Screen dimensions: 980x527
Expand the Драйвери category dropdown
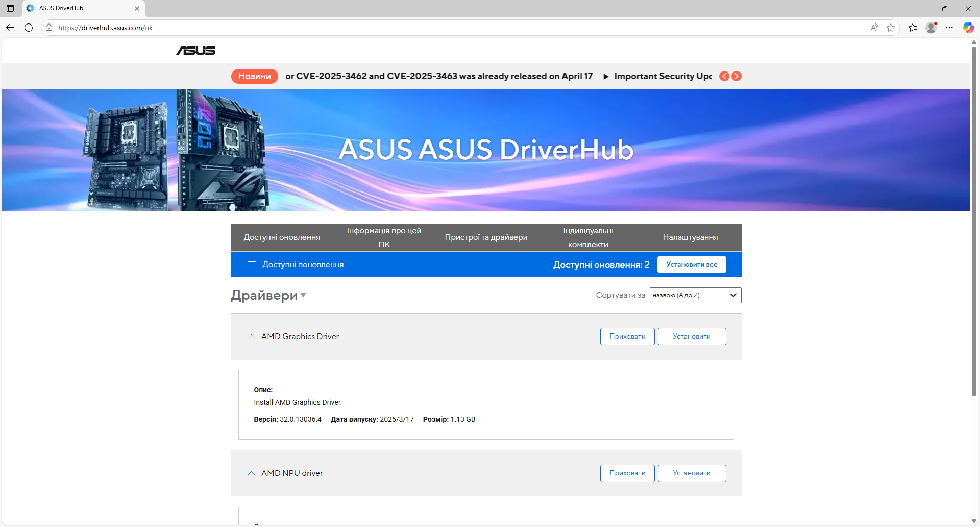pyautogui.click(x=303, y=295)
